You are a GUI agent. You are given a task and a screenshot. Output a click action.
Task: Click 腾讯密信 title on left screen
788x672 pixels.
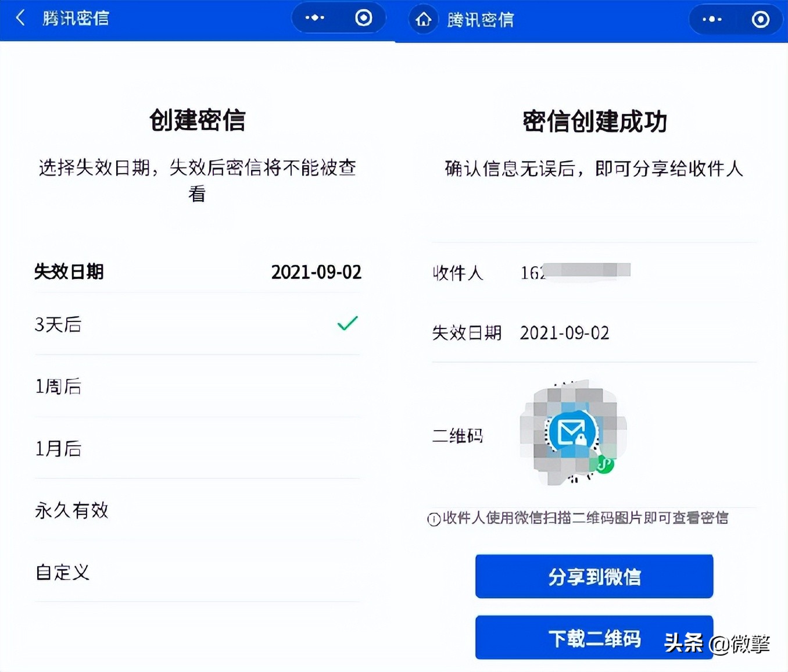tap(76, 18)
